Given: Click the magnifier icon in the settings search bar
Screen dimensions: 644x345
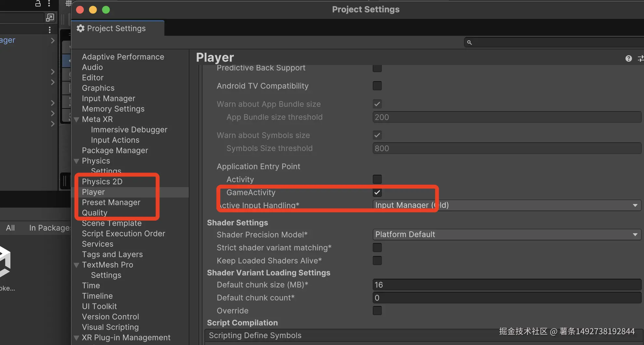Looking at the screenshot, I should pos(469,42).
